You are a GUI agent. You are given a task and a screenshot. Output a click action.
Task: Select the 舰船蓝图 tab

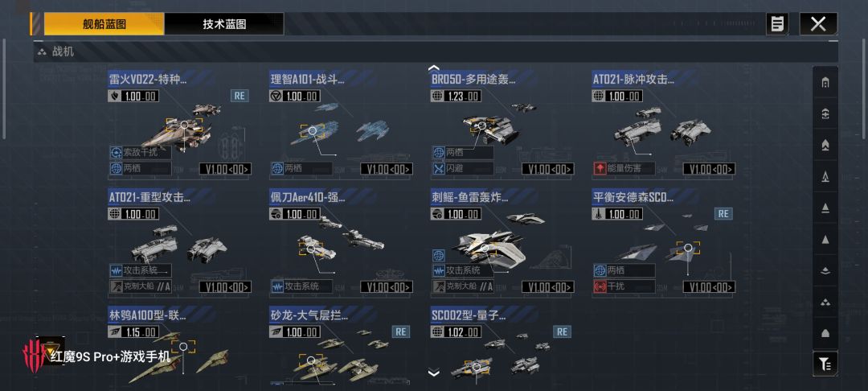coord(104,24)
